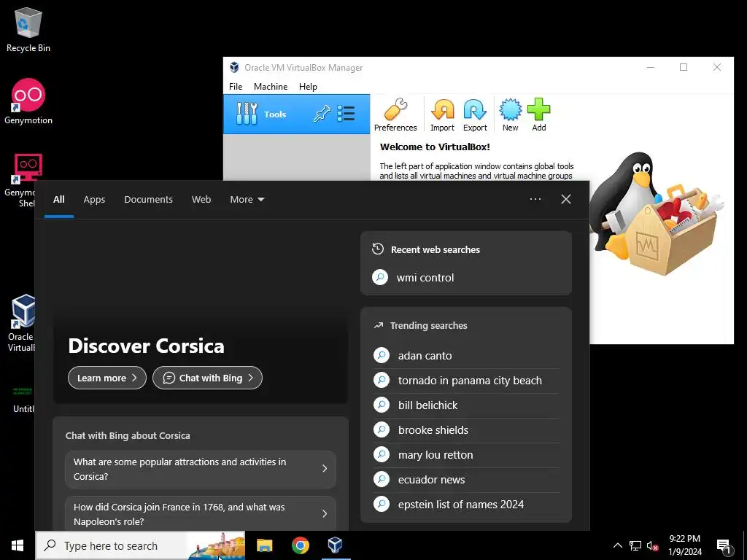Click the Chat with Bing button
This screenshot has height=560, width=747.
pyautogui.click(x=207, y=378)
